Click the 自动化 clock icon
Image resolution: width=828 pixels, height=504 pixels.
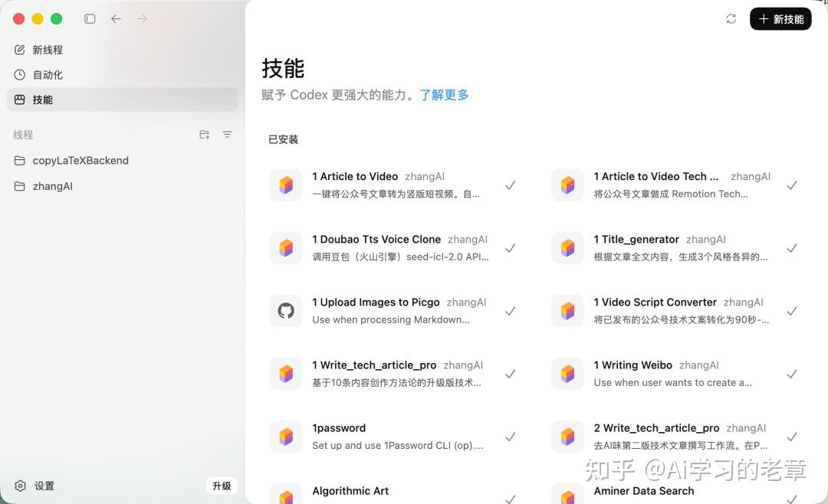coord(19,74)
